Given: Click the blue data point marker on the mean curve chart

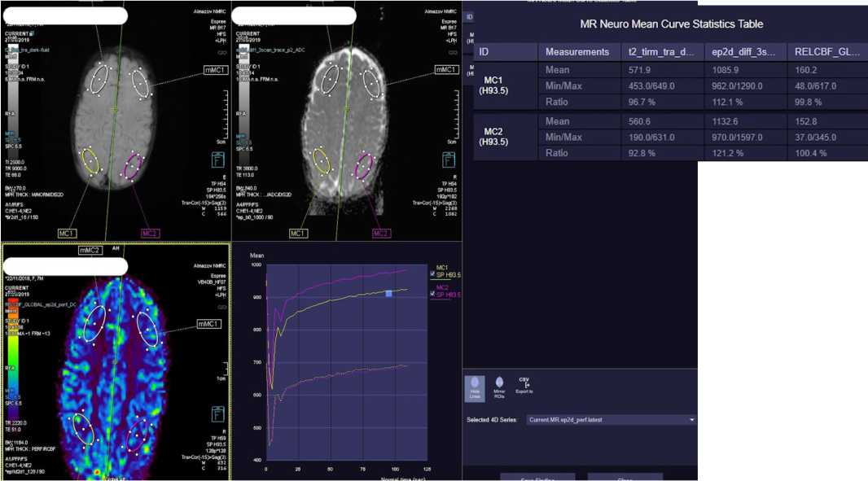Looking at the screenshot, I should tap(388, 293).
